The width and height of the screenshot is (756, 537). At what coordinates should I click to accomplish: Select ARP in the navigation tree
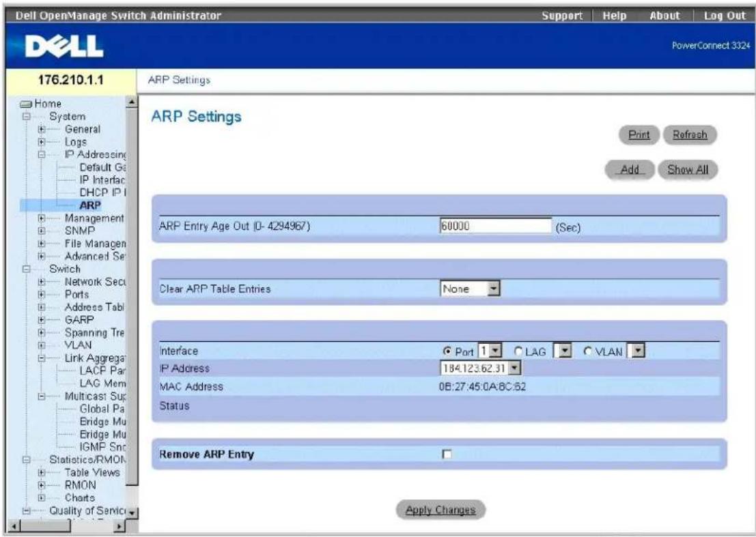(x=90, y=205)
